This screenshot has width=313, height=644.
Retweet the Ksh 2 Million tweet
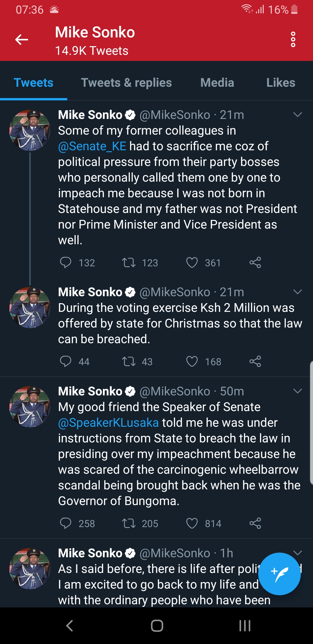pos(129,361)
